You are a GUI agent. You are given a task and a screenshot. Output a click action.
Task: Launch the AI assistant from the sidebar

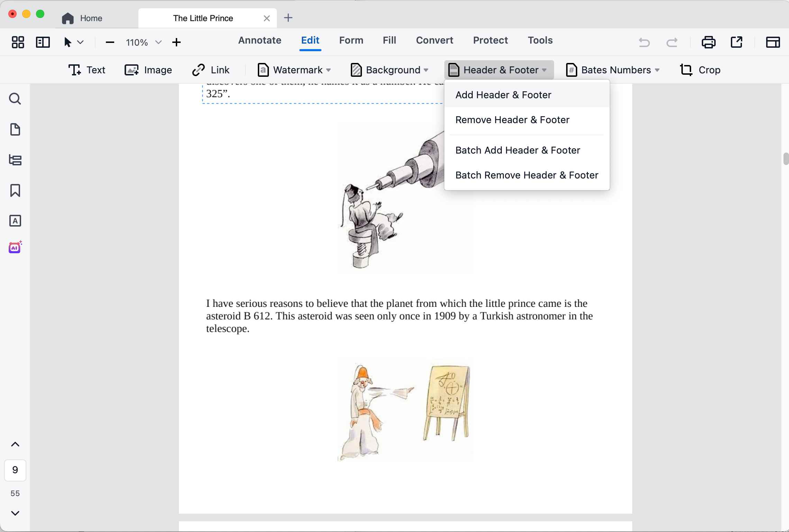(15, 247)
